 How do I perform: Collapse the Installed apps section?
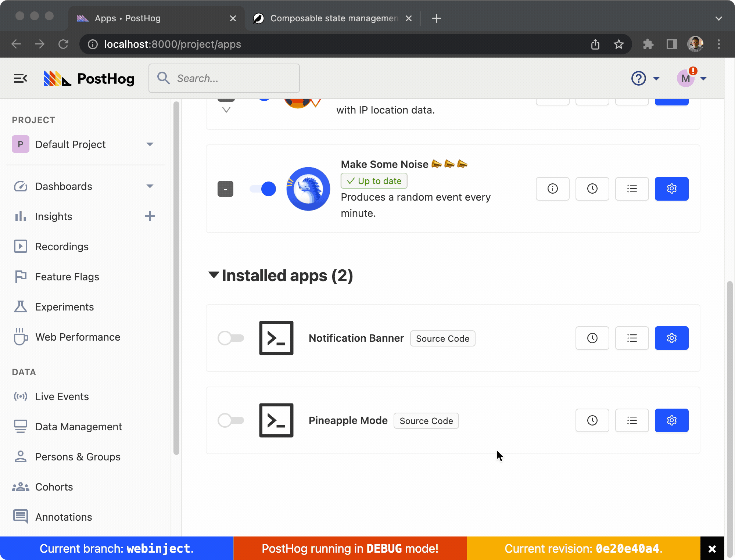214,275
